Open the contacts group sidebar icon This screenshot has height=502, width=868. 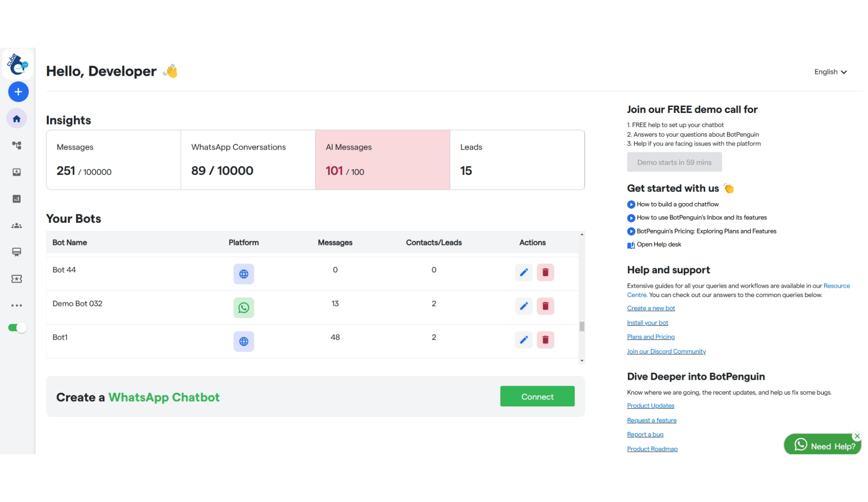17,226
